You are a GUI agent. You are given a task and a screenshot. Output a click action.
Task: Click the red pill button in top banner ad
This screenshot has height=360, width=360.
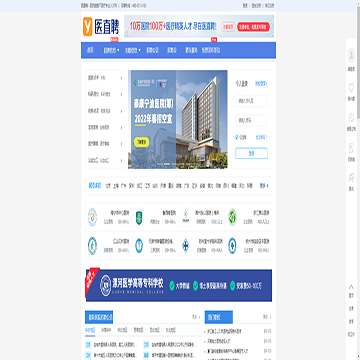pyautogui.click(x=253, y=27)
